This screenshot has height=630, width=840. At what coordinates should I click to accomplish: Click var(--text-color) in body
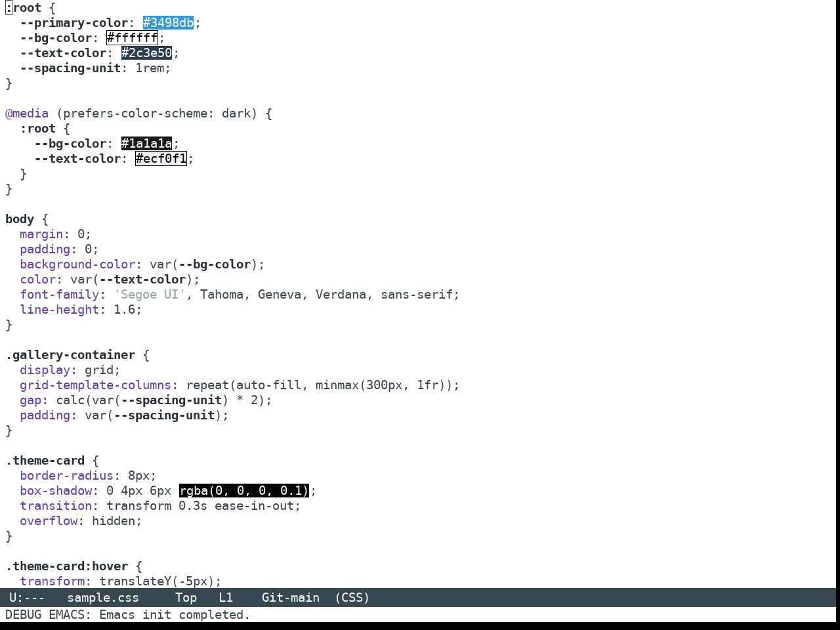[132, 279]
